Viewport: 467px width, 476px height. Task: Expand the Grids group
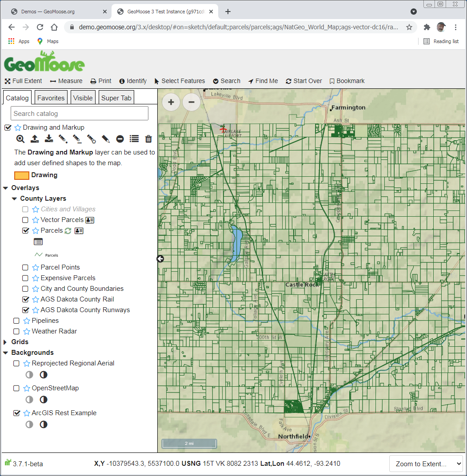5,342
